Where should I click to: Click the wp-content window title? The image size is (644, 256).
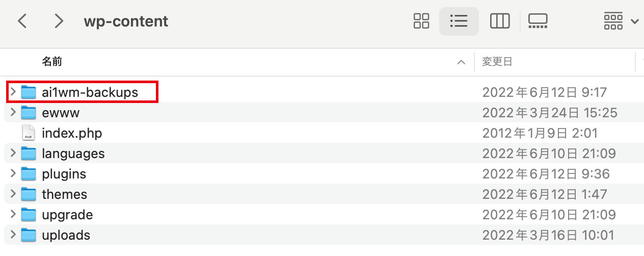click(x=126, y=21)
